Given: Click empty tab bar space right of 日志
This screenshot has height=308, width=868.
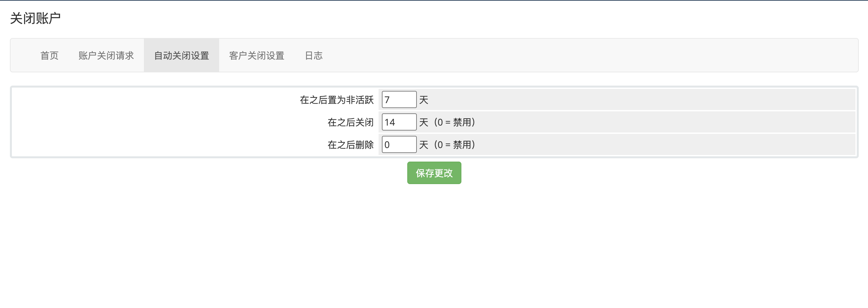Looking at the screenshot, I should (x=573, y=55).
